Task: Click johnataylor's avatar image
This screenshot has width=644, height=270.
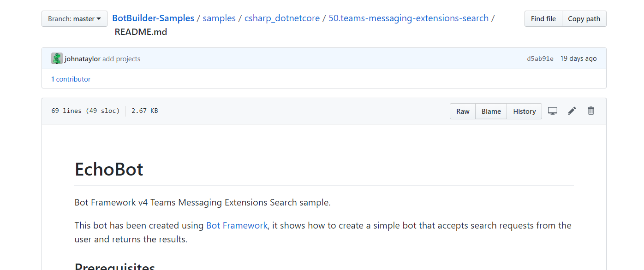Action: coord(56,58)
